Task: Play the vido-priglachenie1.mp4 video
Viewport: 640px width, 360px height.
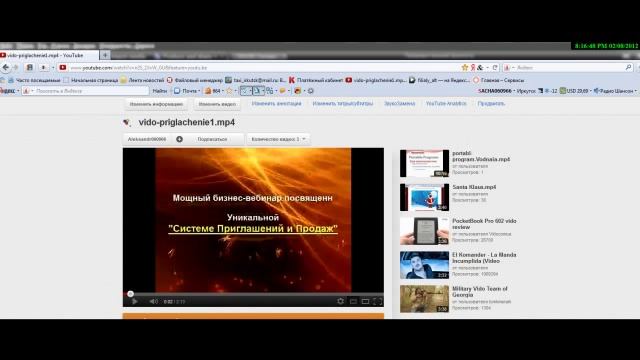Action: click(x=134, y=301)
